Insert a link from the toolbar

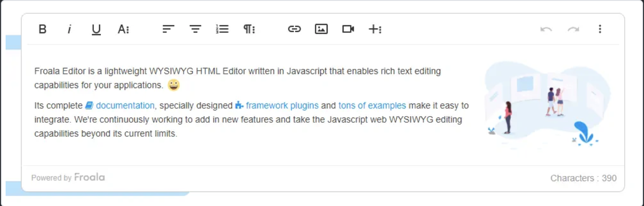coord(294,29)
